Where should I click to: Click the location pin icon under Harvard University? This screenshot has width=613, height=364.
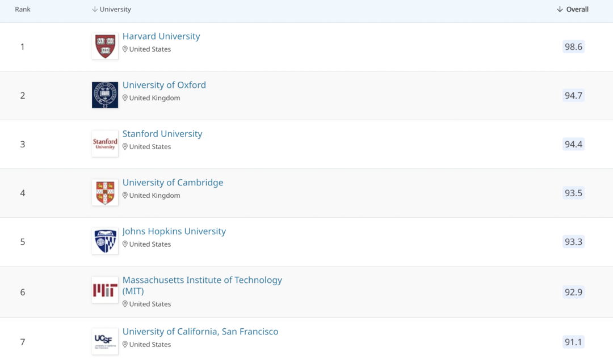(x=125, y=49)
